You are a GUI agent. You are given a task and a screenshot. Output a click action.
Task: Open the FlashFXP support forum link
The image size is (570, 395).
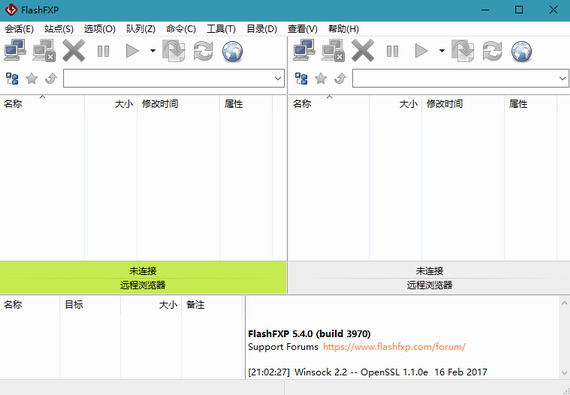[x=394, y=347]
